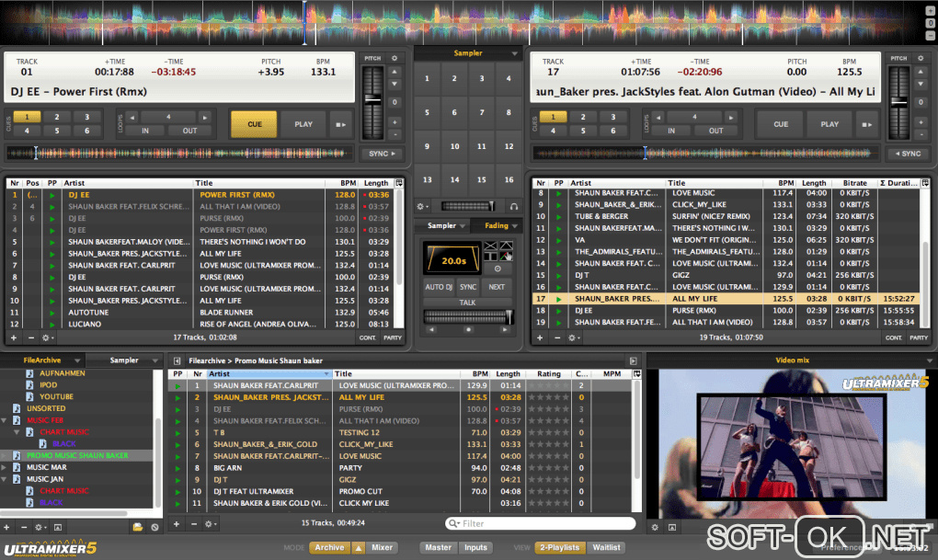Add track to left playlist
The image size is (938, 560).
[x=13, y=338]
